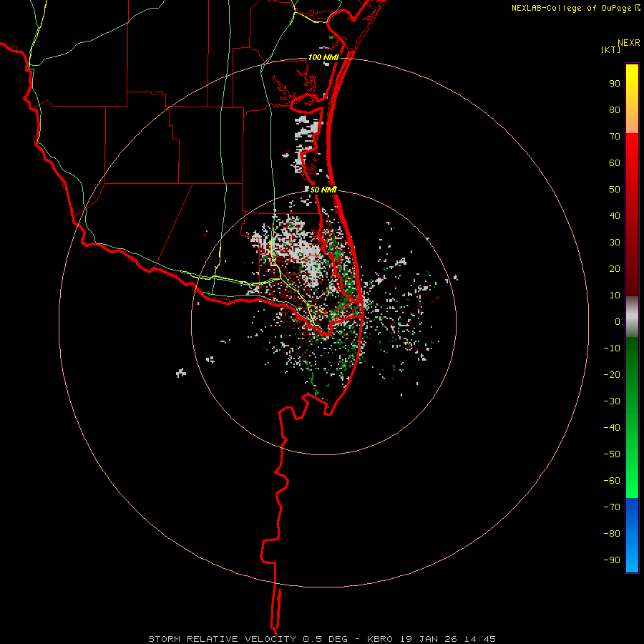Click the -10 value on the velocity scale

[x=612, y=348]
